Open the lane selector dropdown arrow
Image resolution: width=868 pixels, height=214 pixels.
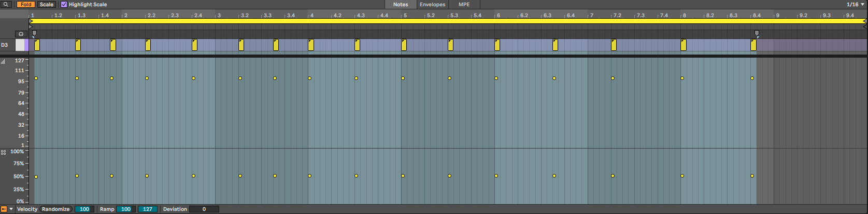(11, 209)
